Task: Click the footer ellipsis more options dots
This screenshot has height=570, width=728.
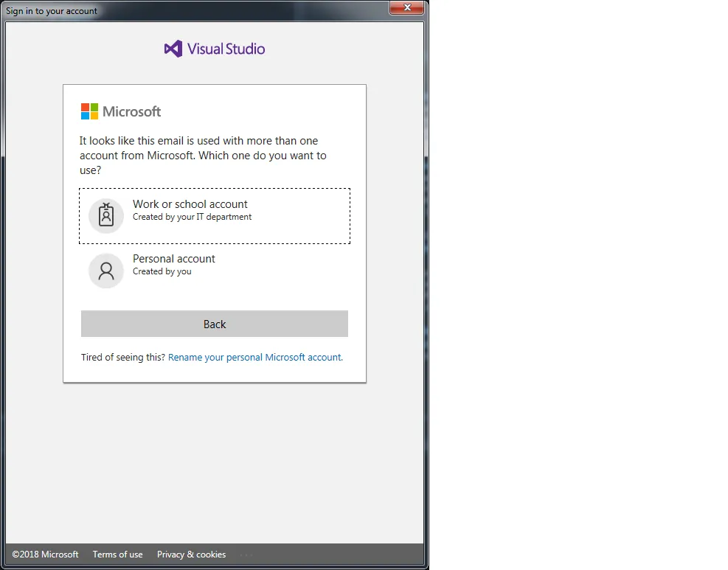Action: (x=246, y=555)
